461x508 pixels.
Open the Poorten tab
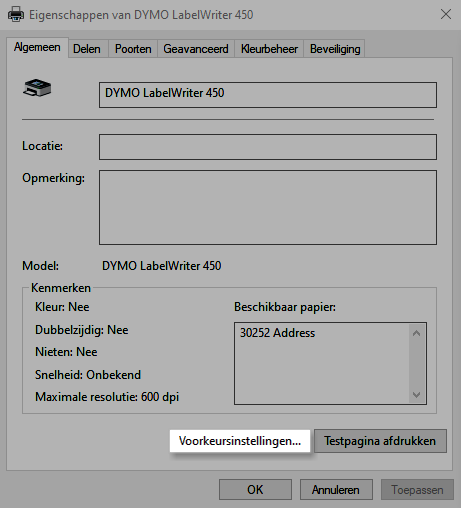tap(133, 49)
